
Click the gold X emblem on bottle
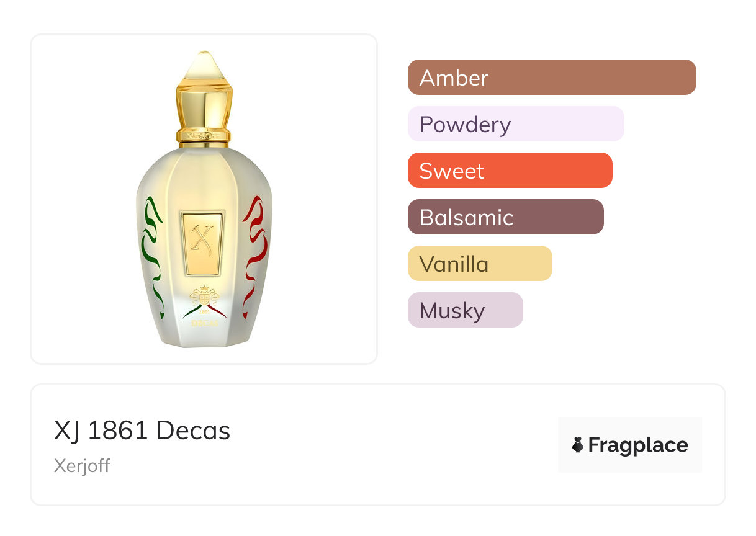coord(202,242)
